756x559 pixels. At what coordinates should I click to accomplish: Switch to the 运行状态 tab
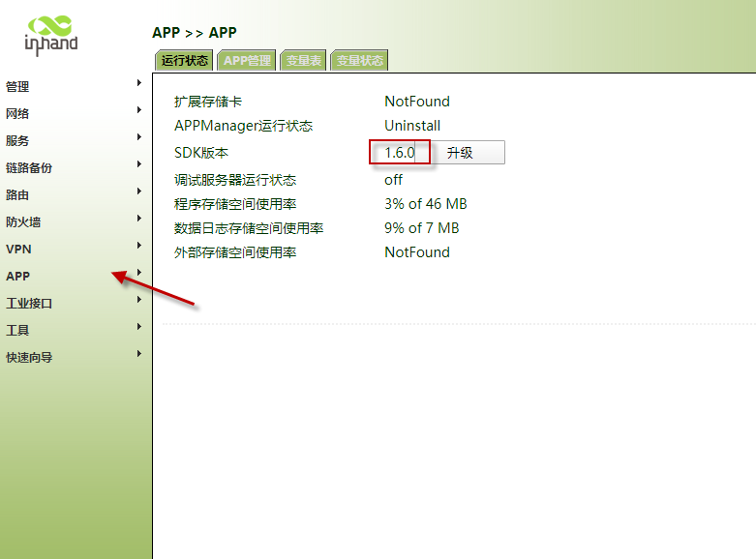coord(184,61)
